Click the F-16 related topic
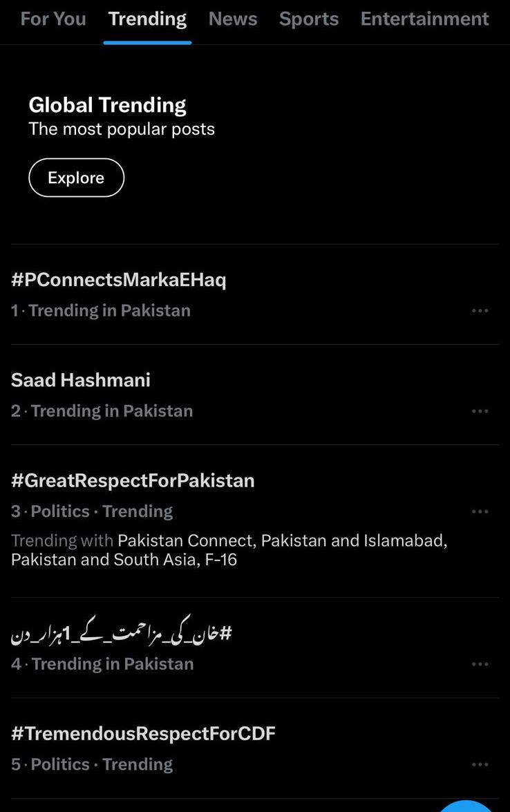Viewport: 510px width, 812px height. pyautogui.click(x=221, y=560)
